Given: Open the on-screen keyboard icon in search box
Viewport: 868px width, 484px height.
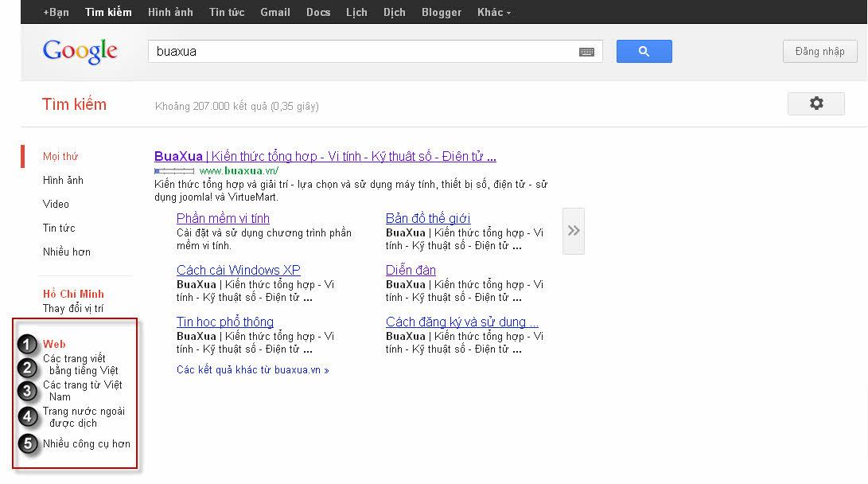Looking at the screenshot, I should click(587, 52).
